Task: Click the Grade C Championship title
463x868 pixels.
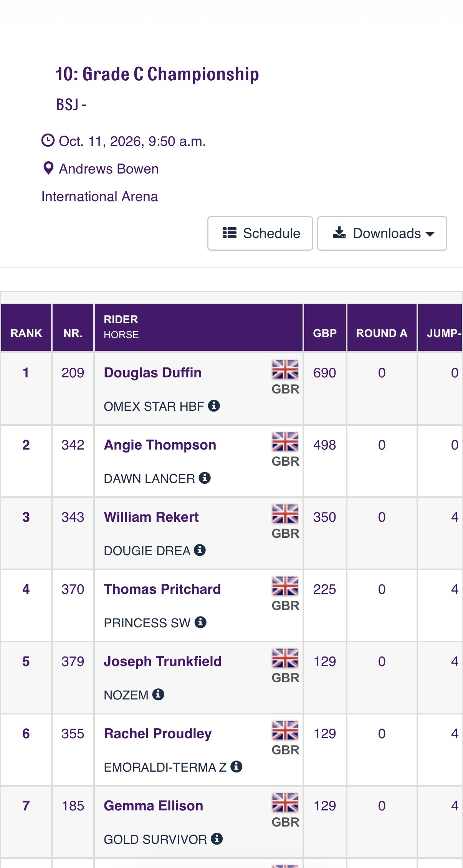Action: point(157,74)
